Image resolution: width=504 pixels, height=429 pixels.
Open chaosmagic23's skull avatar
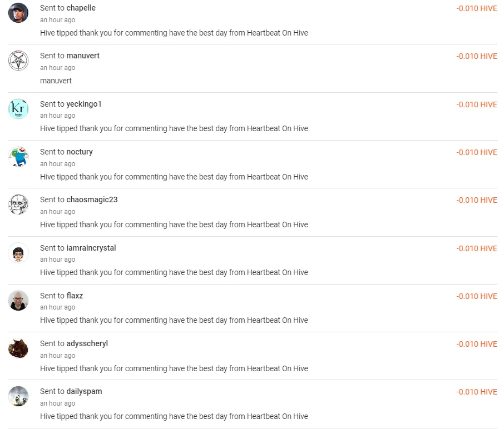click(x=18, y=204)
